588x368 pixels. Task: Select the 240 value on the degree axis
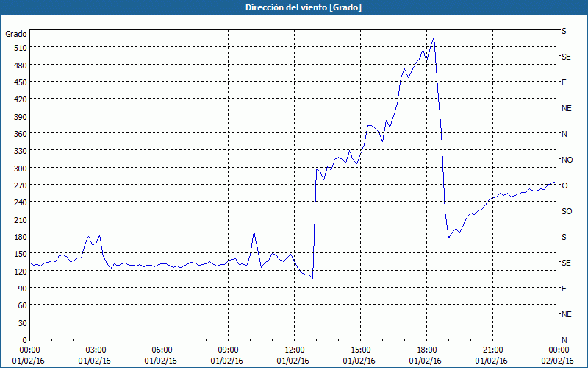pos(21,202)
